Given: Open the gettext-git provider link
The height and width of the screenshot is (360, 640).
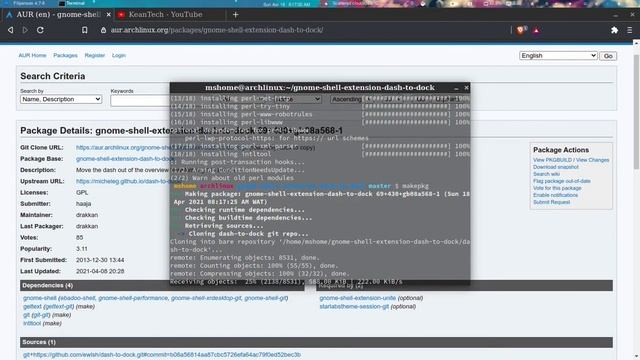Looking at the screenshot, I should click(59, 307).
